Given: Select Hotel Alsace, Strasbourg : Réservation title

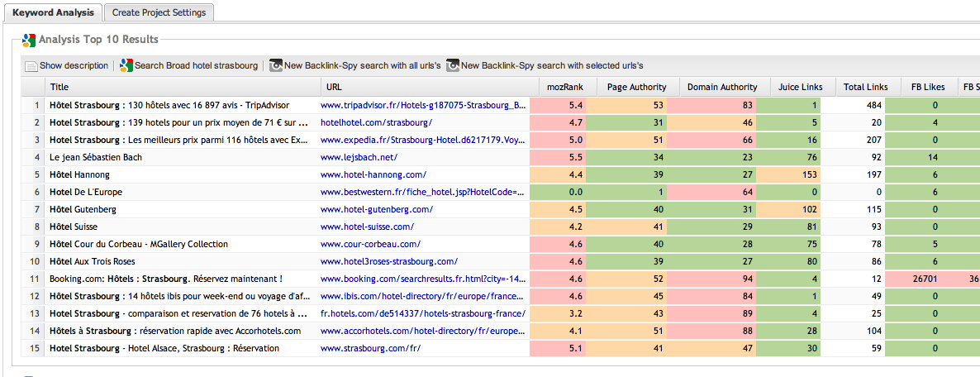Looking at the screenshot, I should (x=164, y=347).
